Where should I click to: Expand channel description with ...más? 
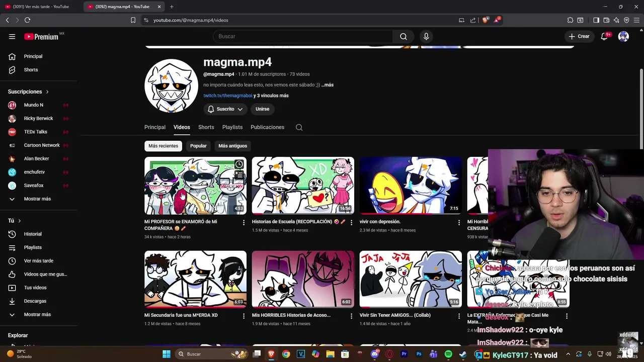328,85
